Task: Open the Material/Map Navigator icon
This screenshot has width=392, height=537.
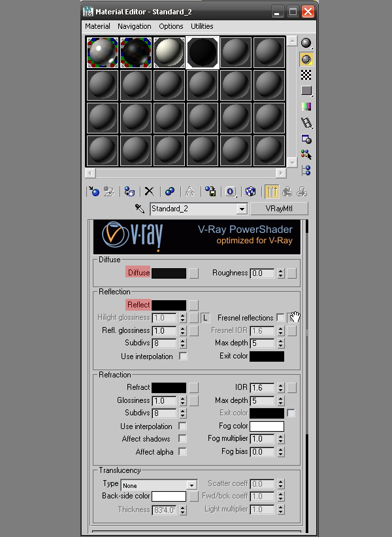Action: coord(306,170)
